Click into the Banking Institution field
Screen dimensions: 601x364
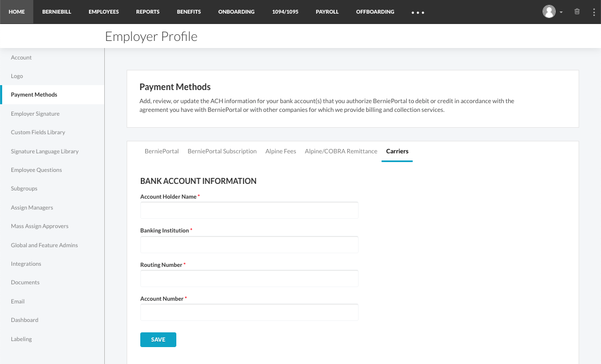[249, 244]
